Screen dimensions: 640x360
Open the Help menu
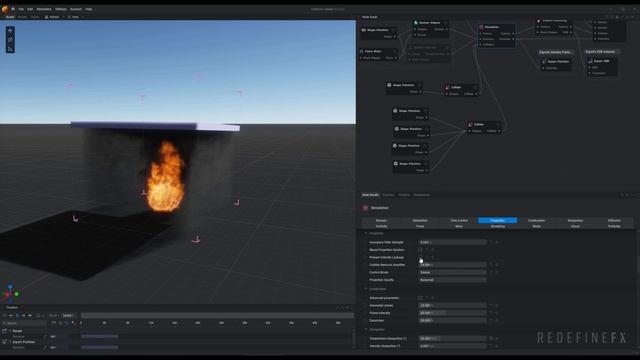pos(89,9)
